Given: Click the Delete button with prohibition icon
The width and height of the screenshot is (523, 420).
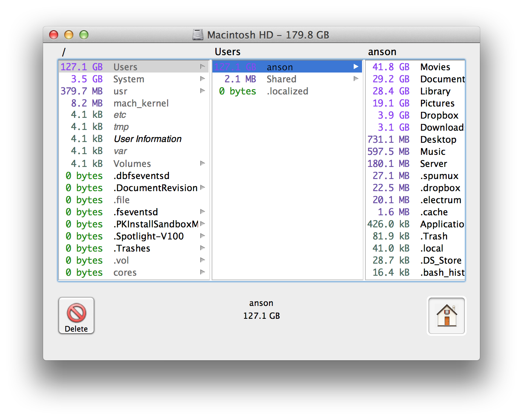Looking at the screenshot, I should pyautogui.click(x=76, y=315).
